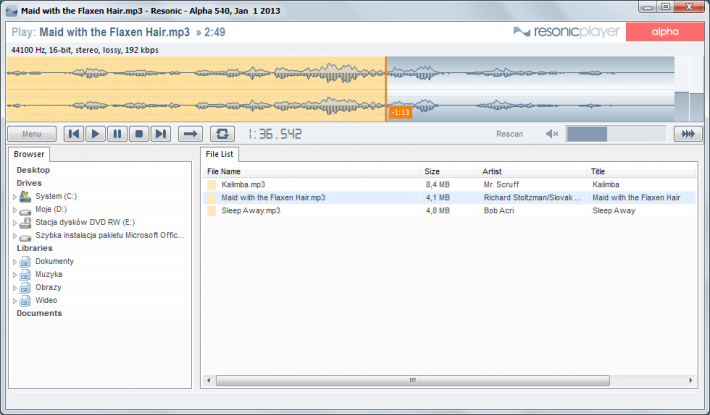Expand the Dokumenty library
Viewport: 710px width, 415px height.
(14, 262)
